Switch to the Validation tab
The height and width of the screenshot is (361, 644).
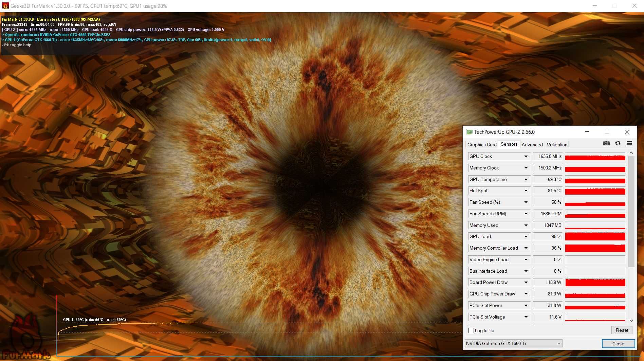557,145
